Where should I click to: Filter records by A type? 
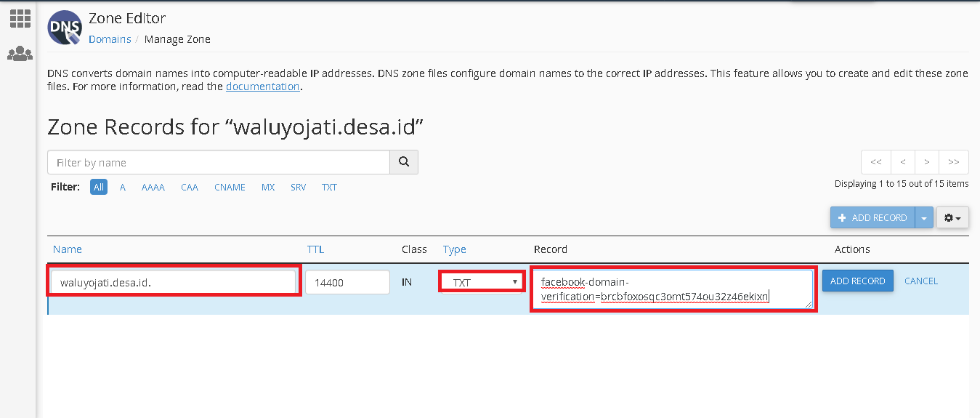[x=123, y=187]
